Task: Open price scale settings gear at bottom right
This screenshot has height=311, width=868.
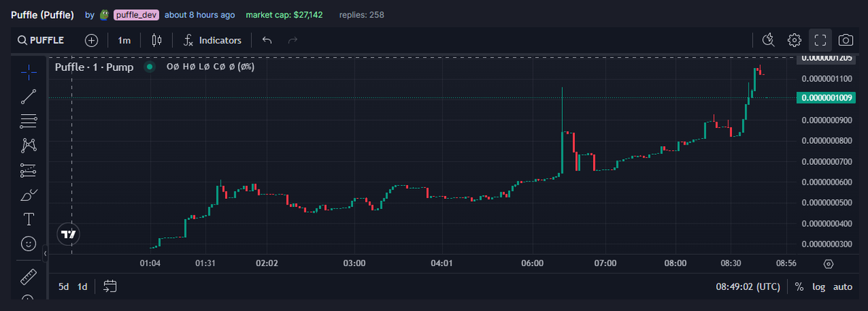Action: (829, 264)
